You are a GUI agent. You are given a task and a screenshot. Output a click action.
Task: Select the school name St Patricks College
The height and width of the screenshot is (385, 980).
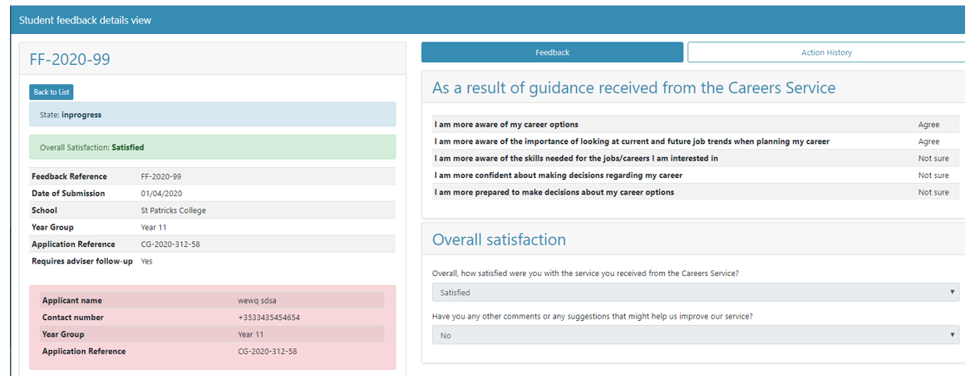(174, 210)
